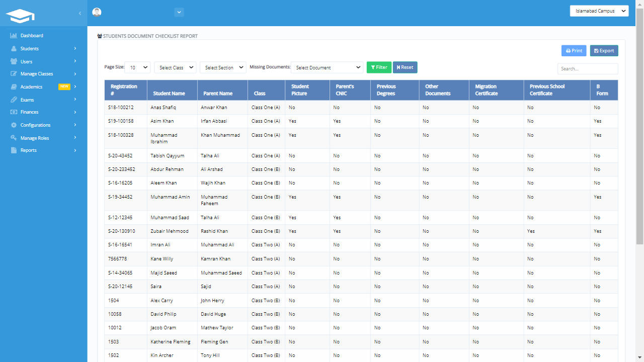Select the Users sidebar icon
644x362 pixels.
click(13, 61)
